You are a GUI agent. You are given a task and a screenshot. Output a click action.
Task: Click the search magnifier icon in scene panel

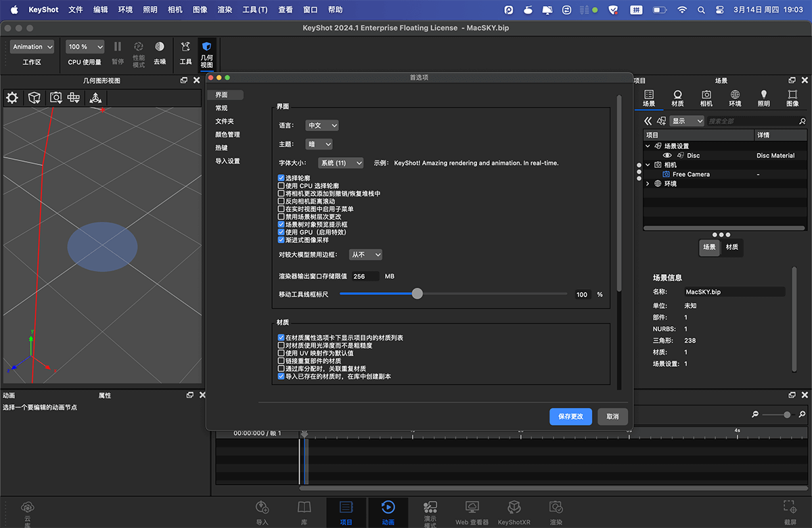[803, 121]
